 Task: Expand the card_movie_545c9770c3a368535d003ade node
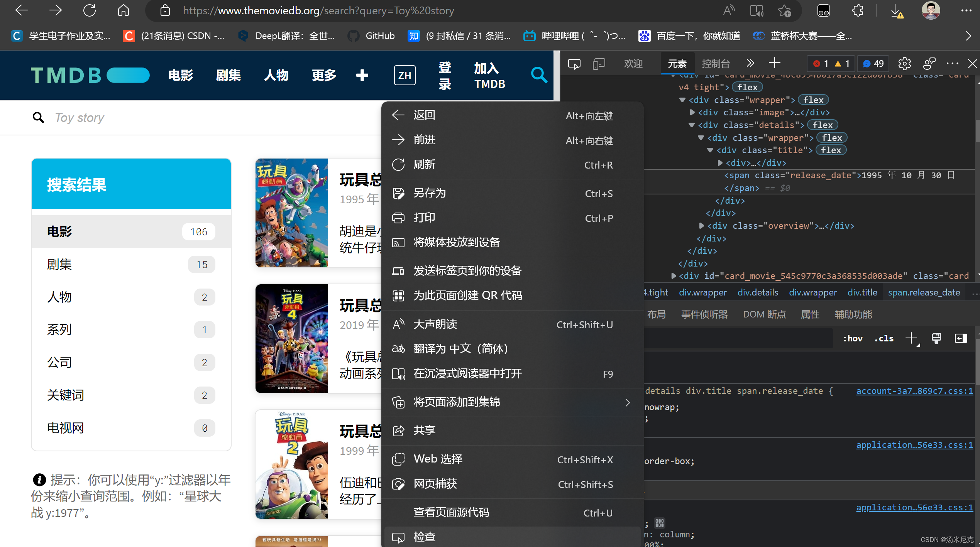pyautogui.click(x=674, y=276)
